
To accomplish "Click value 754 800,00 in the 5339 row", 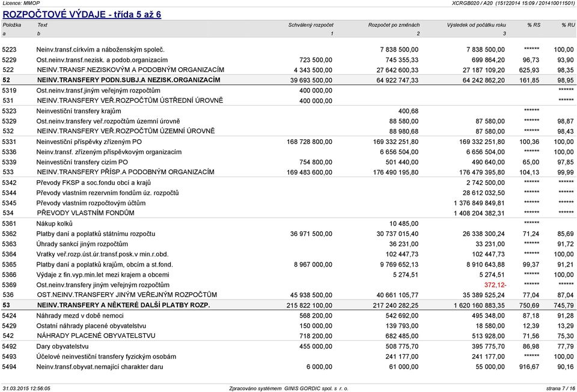I will [316, 163].
